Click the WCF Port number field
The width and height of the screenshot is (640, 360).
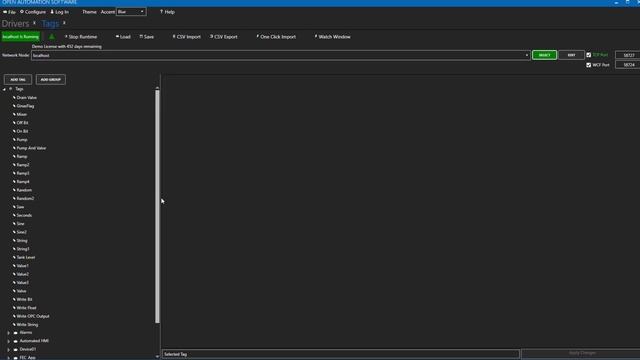(x=629, y=65)
